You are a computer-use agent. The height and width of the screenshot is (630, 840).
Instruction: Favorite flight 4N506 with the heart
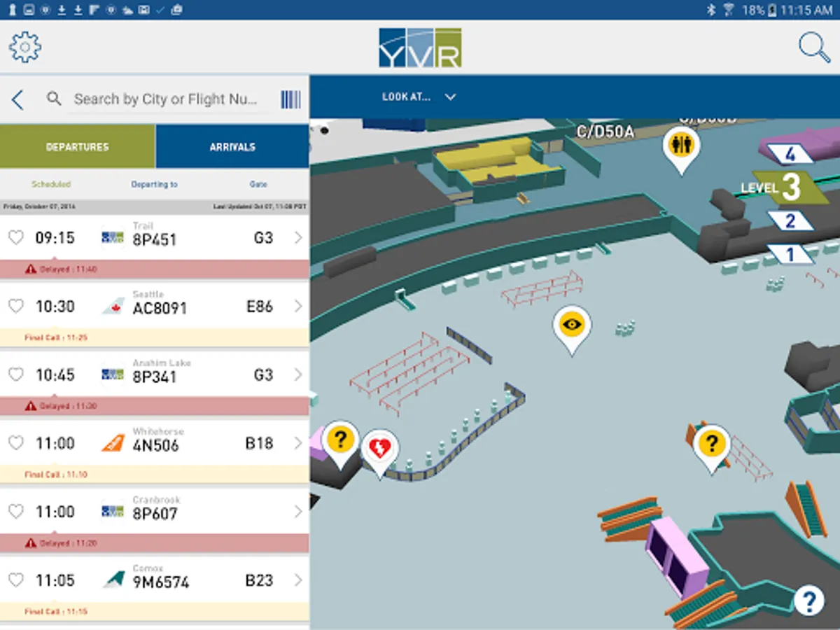pyautogui.click(x=15, y=443)
